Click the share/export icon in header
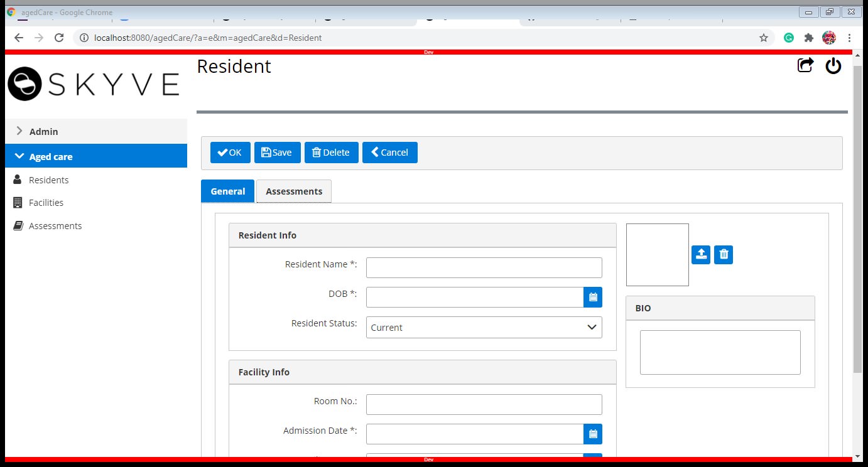 pos(805,65)
